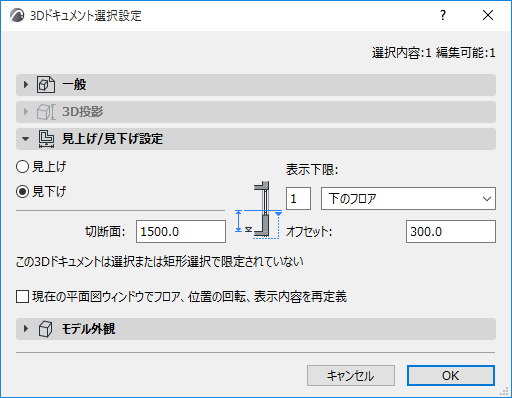Click the 3D投影 panel header label

tap(83, 112)
